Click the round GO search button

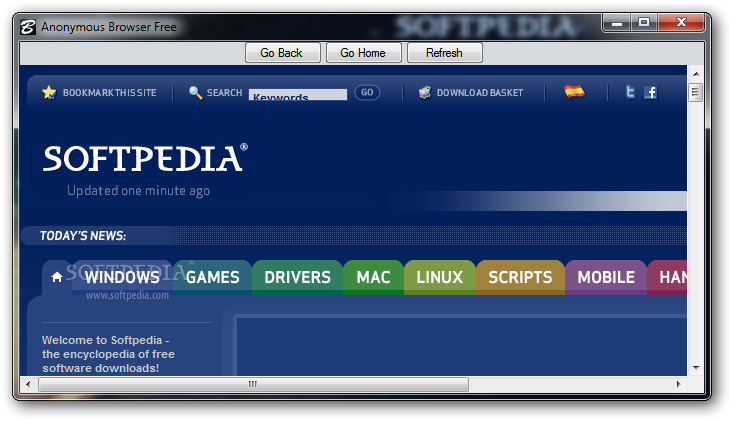pyautogui.click(x=367, y=92)
